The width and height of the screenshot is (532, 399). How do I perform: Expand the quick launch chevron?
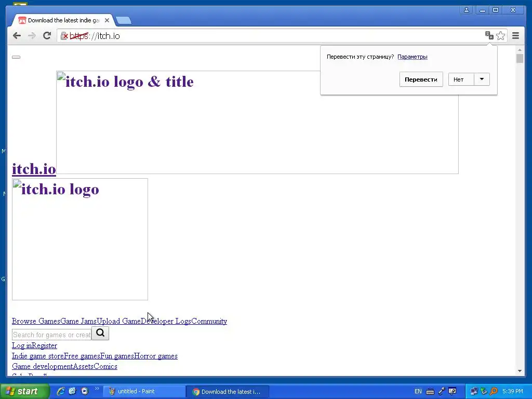tap(97, 389)
